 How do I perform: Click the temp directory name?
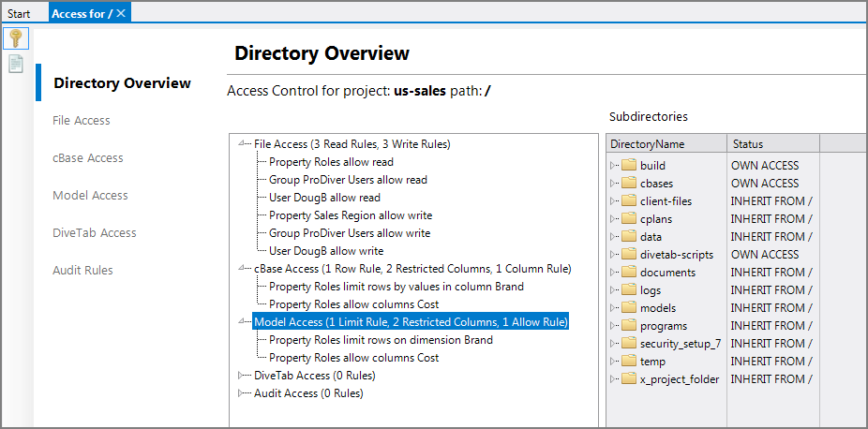click(x=652, y=361)
